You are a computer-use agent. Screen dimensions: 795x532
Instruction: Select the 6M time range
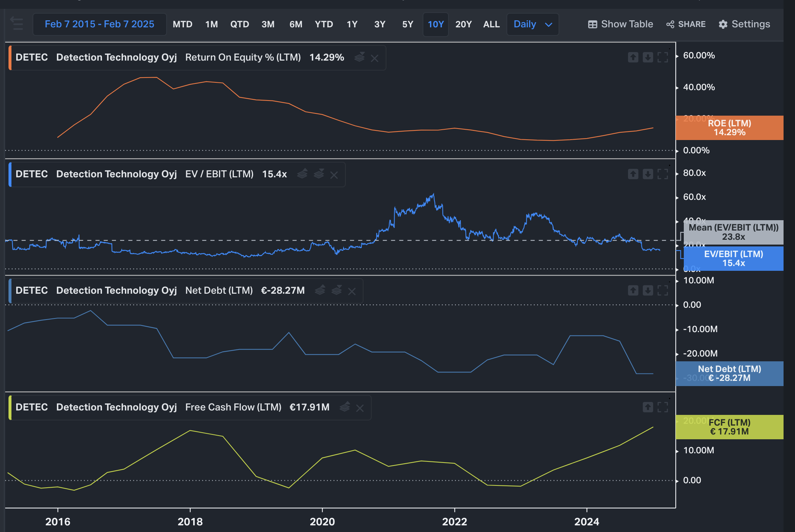click(x=296, y=24)
